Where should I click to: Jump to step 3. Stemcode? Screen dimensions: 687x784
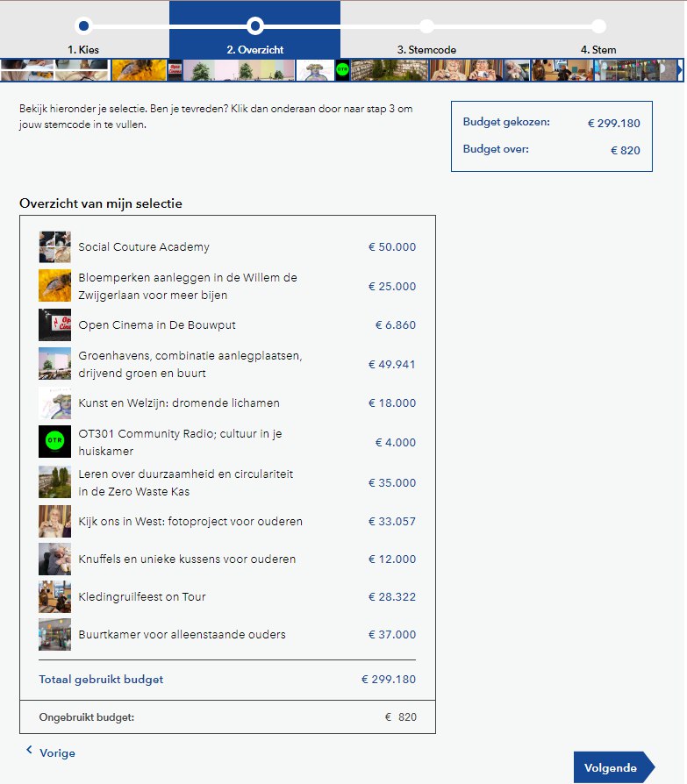click(x=426, y=49)
